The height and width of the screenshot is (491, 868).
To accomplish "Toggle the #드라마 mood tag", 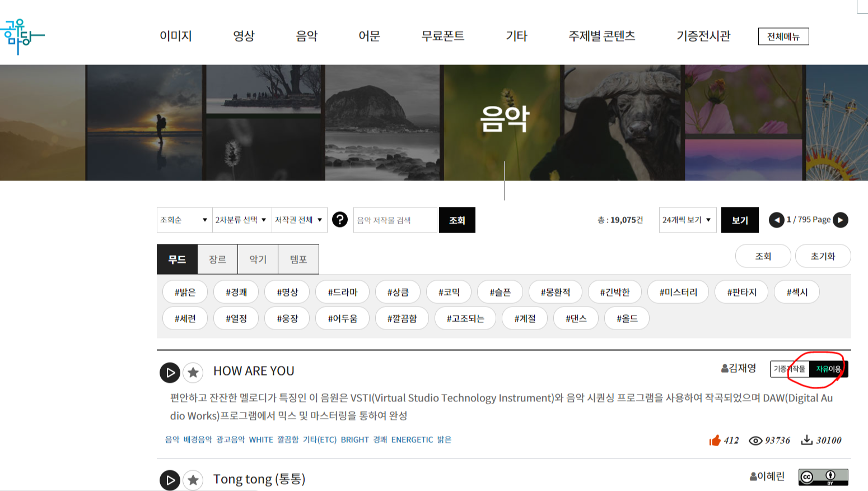I will (343, 292).
